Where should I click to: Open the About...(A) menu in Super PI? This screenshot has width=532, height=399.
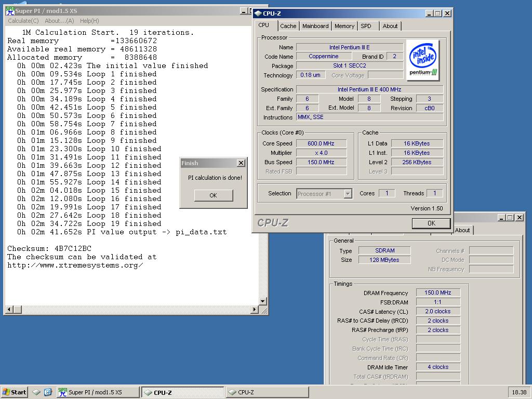click(59, 21)
